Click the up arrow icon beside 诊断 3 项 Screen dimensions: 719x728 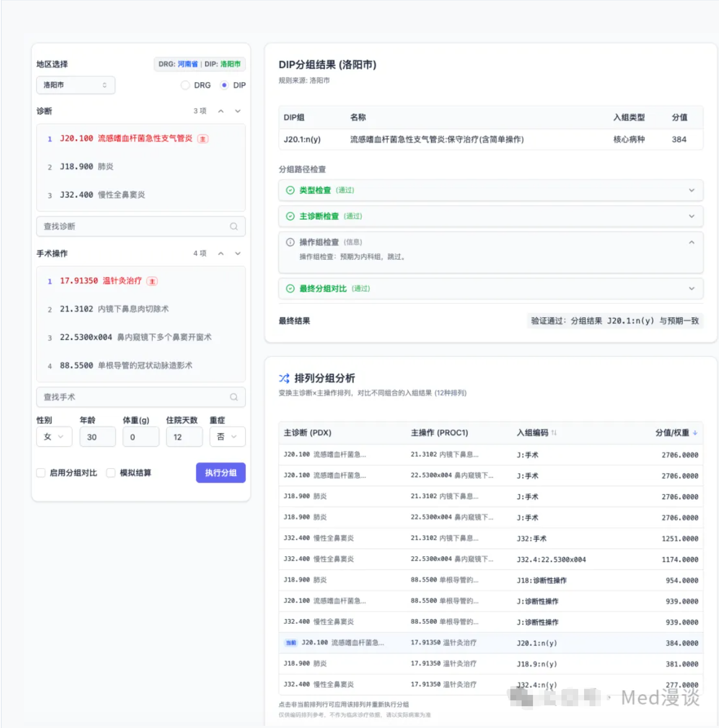click(221, 111)
